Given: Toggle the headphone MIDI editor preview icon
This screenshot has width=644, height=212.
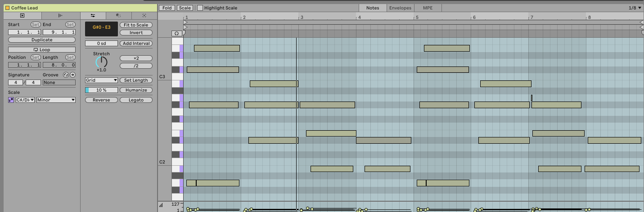Looking at the screenshot, I should [176, 34].
